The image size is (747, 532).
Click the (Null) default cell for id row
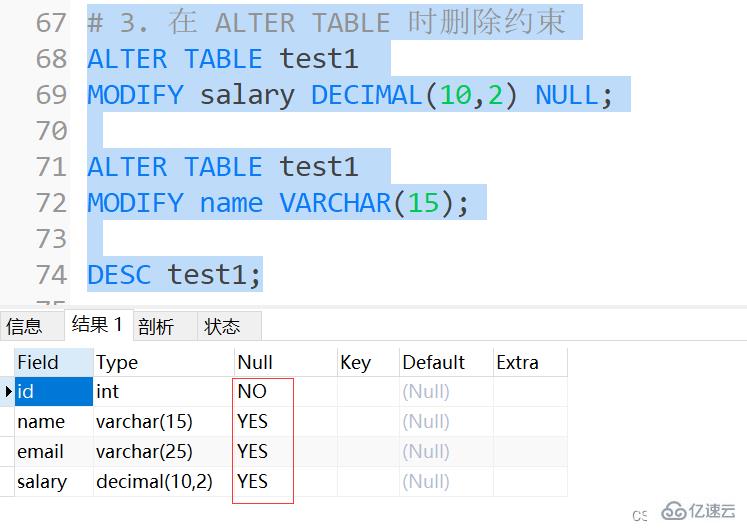[x=446, y=392]
